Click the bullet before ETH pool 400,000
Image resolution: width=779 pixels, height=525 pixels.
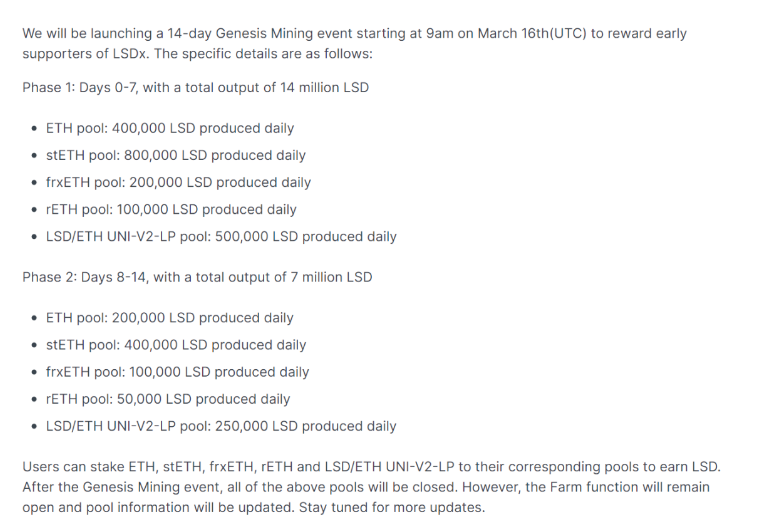click(34, 129)
